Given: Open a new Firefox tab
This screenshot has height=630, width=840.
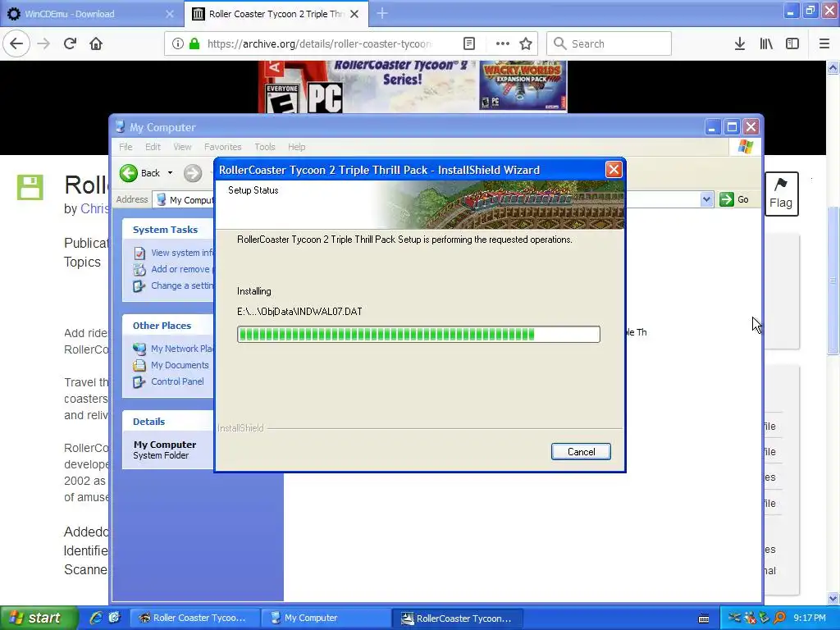Looking at the screenshot, I should pos(382,13).
